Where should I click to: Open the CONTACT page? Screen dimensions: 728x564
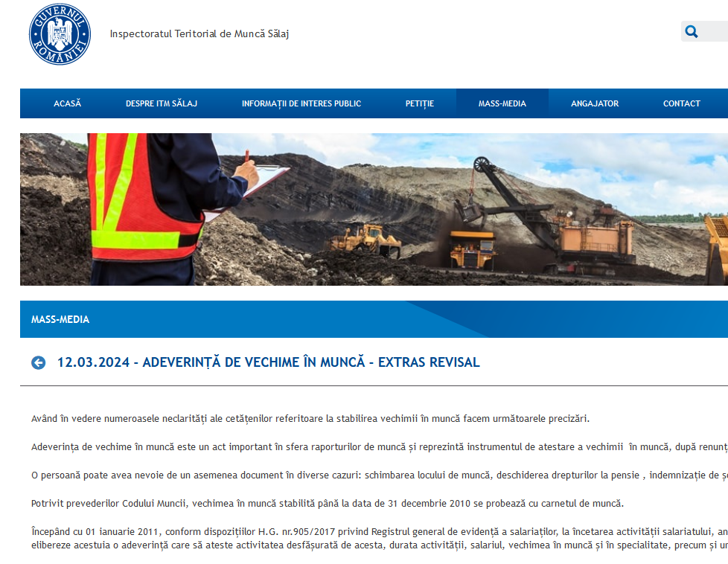[x=681, y=103]
